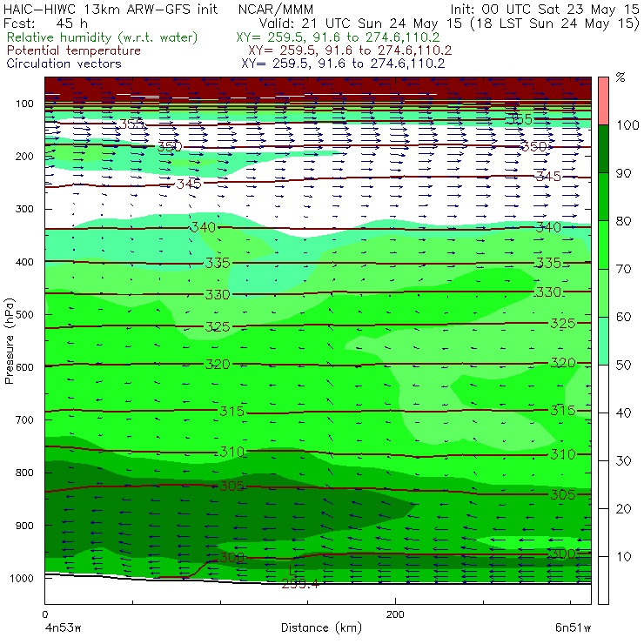Click the colorbar '80' label

(623, 221)
